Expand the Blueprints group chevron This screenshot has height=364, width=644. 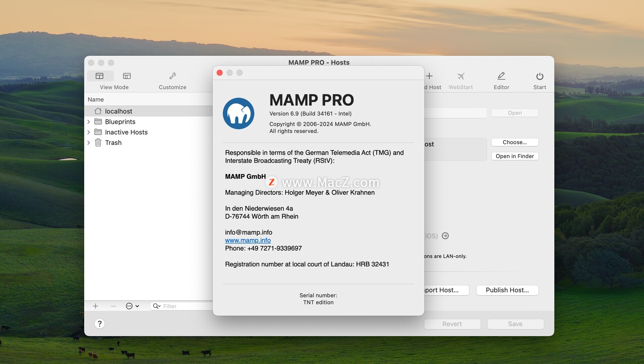click(x=89, y=121)
